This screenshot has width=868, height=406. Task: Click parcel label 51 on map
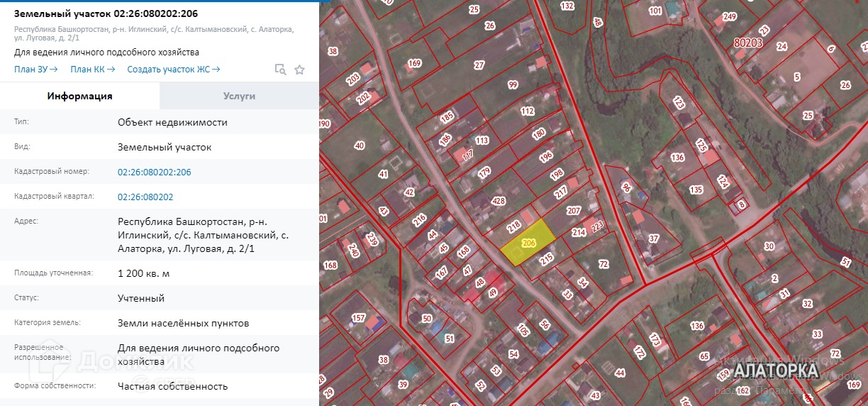click(450, 339)
